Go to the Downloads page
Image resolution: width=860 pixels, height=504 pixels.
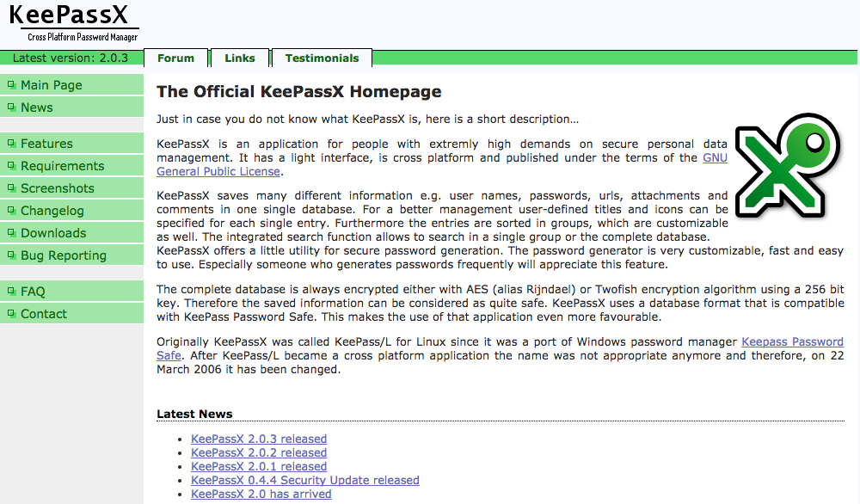tap(72, 233)
